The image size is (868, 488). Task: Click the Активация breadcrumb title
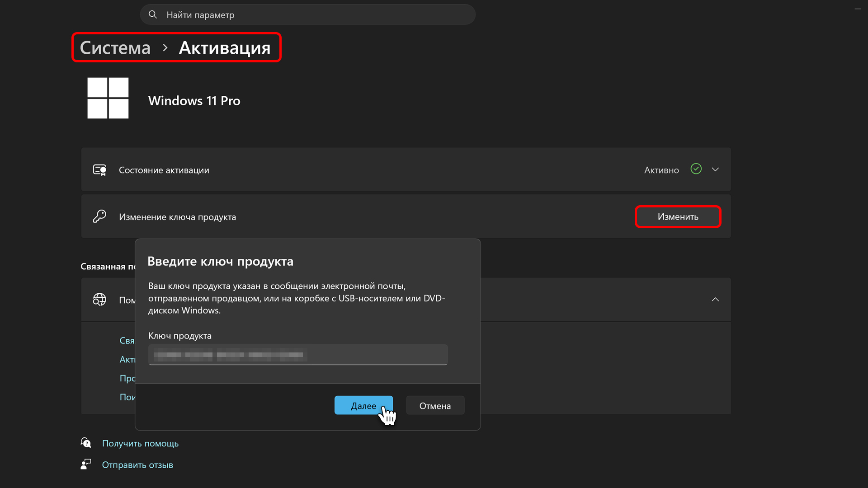[x=225, y=48]
